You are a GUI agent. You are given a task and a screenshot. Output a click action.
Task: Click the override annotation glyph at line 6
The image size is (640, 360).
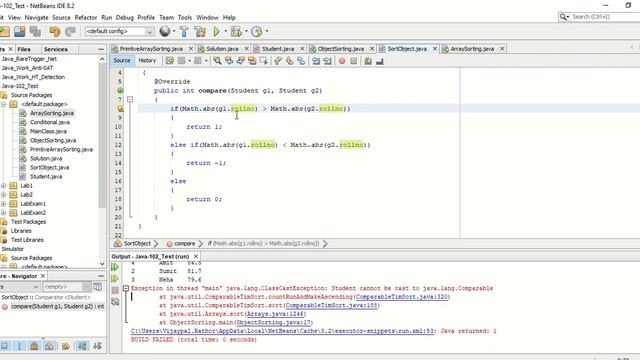click(x=120, y=90)
